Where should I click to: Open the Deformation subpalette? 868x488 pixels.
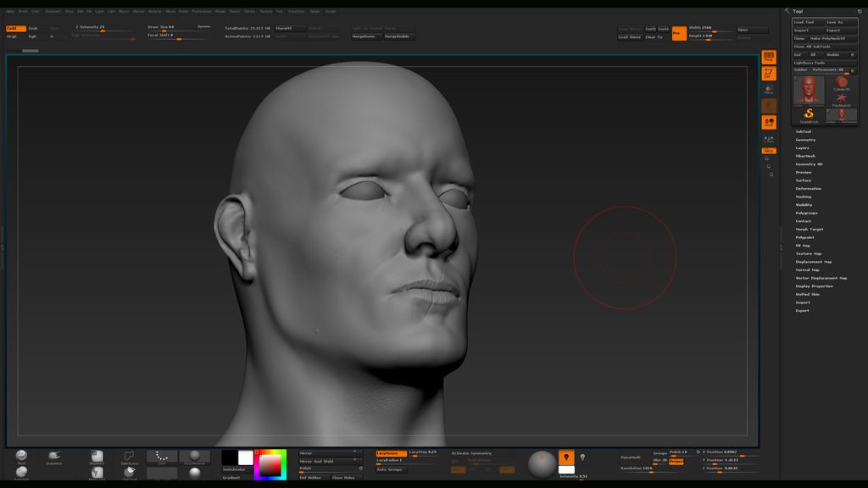coord(808,188)
